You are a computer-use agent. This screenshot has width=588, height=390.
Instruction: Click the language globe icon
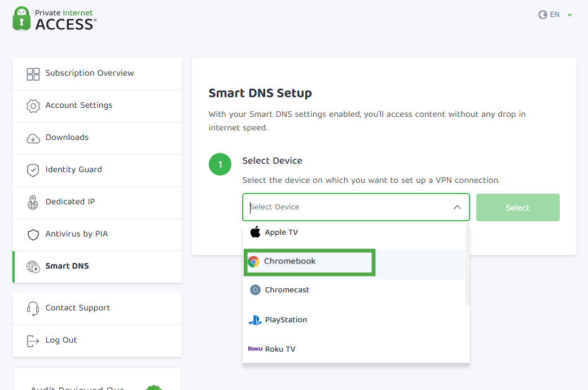[543, 15]
